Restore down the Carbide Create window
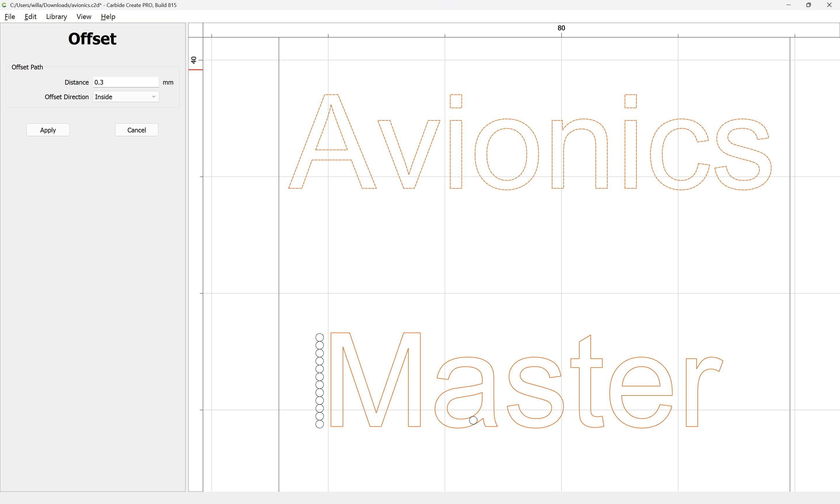 pos(809,5)
